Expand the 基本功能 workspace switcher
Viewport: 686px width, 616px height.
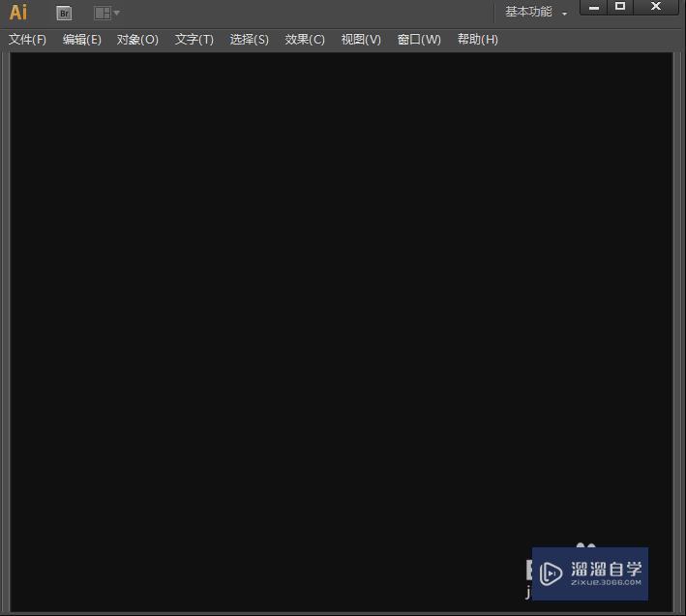tap(536, 12)
